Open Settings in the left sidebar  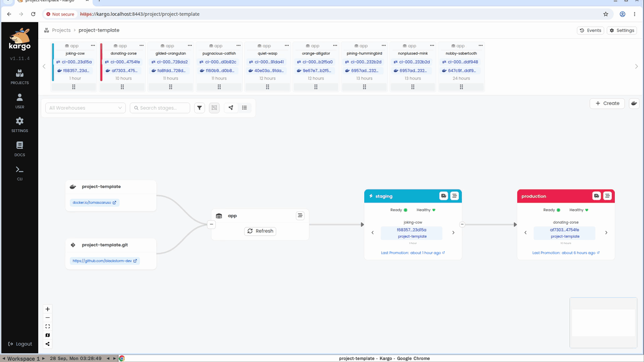point(20,125)
